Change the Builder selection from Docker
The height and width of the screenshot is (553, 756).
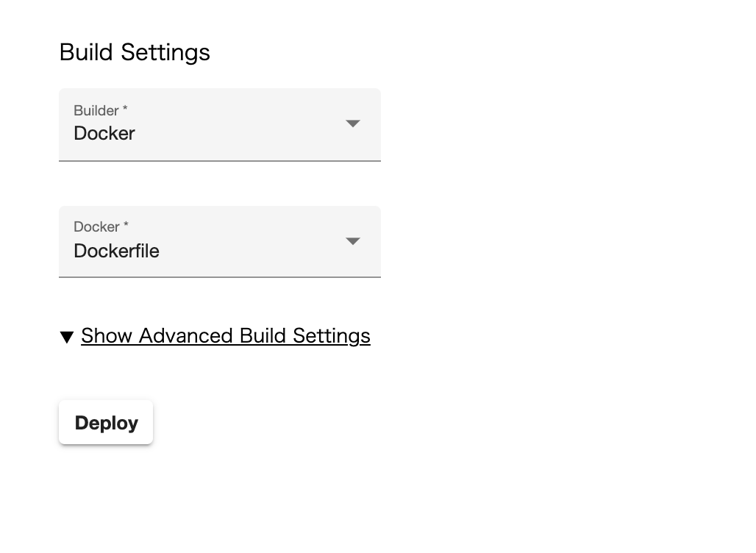219,125
